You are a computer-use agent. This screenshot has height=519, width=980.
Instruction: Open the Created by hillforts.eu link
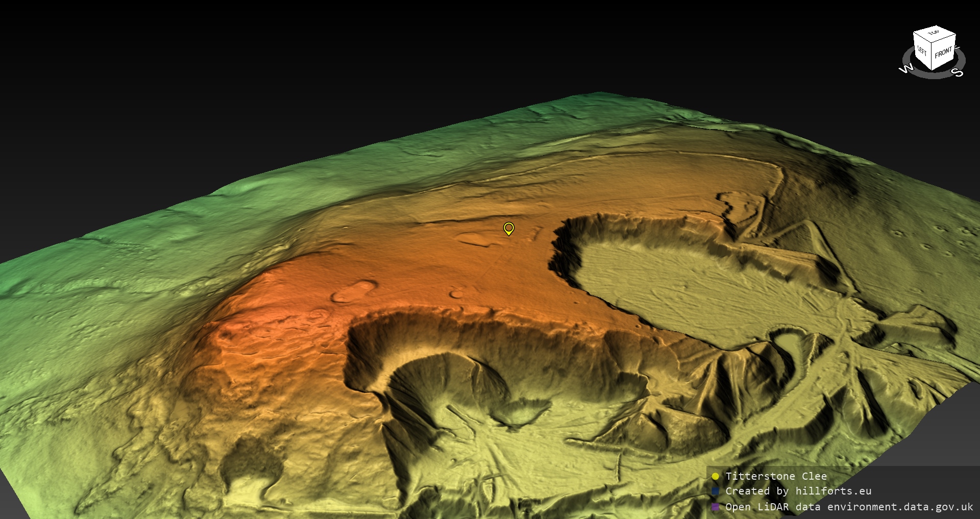(798, 491)
